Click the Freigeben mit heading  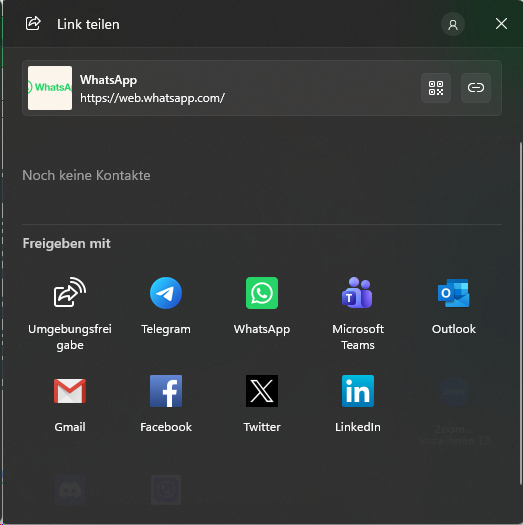coord(66,243)
